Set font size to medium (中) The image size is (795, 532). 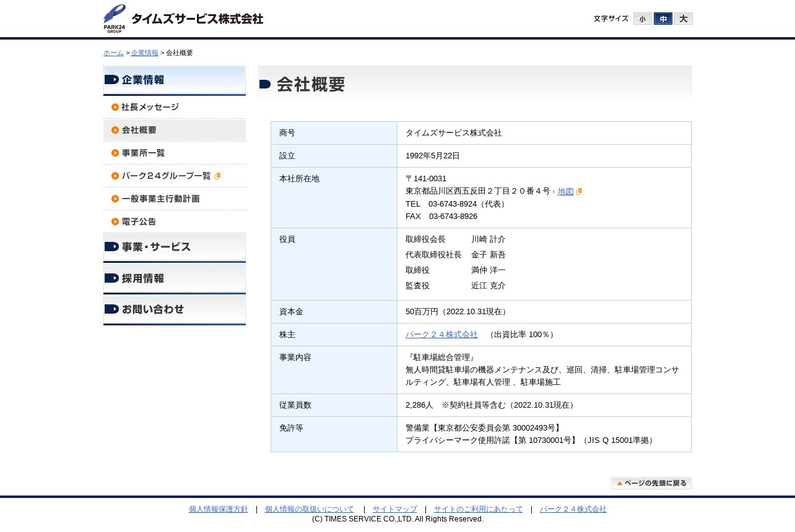663,19
